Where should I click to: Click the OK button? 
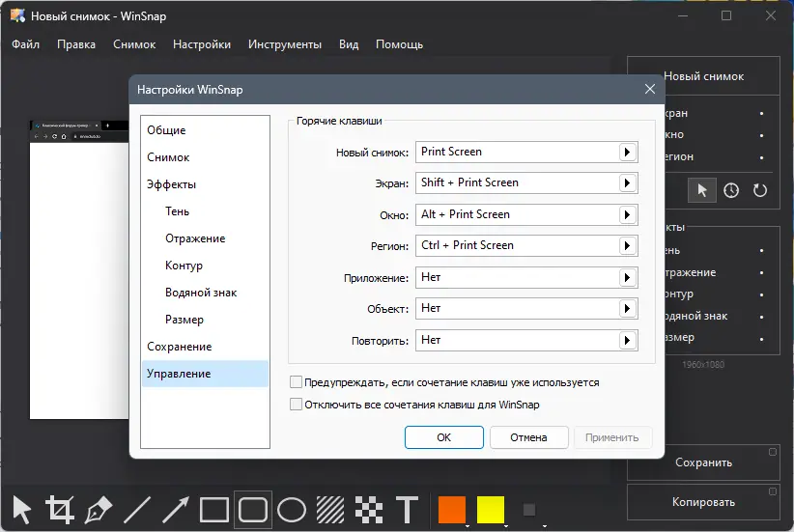coord(443,437)
